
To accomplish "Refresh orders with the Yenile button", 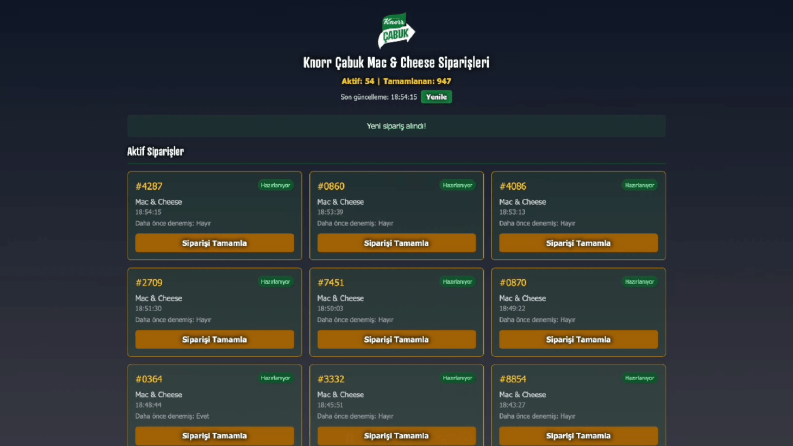I will click(436, 97).
